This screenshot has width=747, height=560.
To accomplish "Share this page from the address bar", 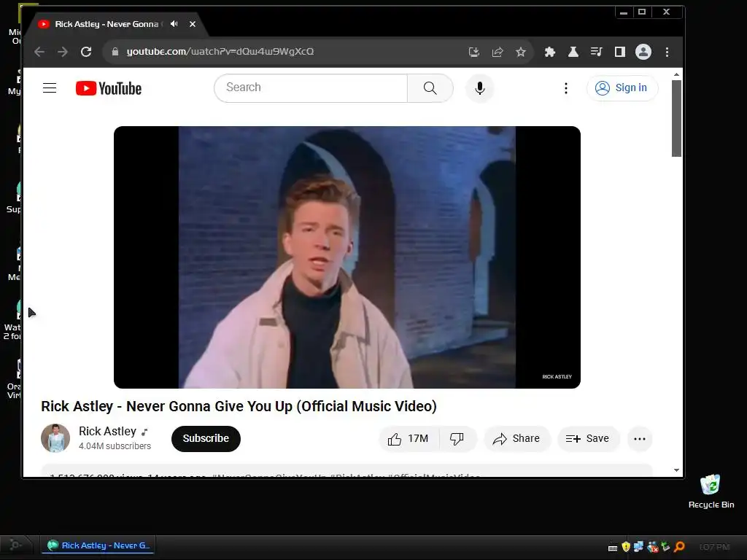I will 498,52.
